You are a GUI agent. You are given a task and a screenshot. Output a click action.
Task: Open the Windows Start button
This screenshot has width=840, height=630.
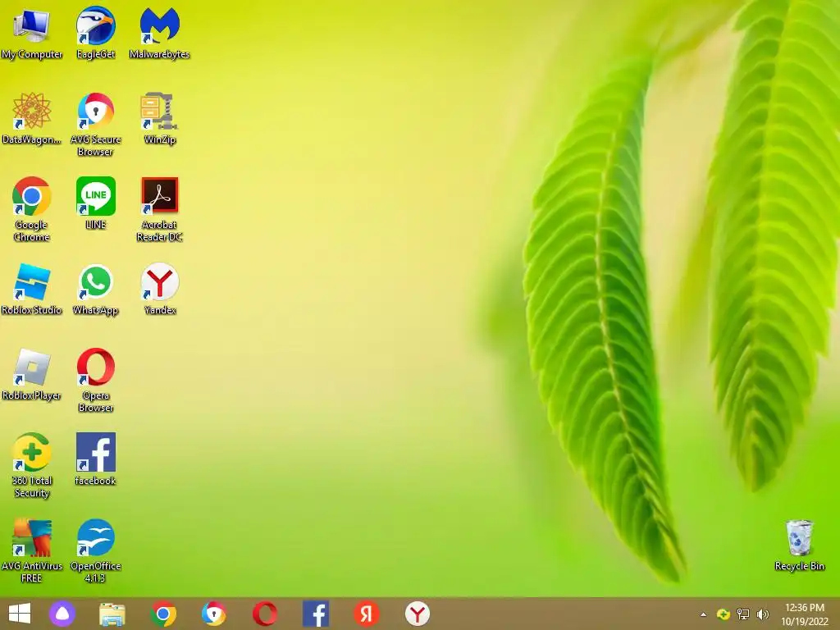(20, 614)
